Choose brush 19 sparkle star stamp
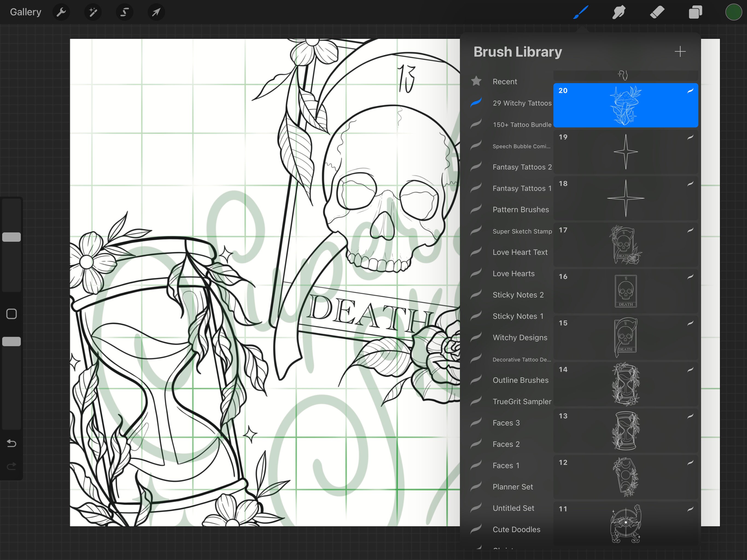The width and height of the screenshot is (747, 560). tap(626, 152)
